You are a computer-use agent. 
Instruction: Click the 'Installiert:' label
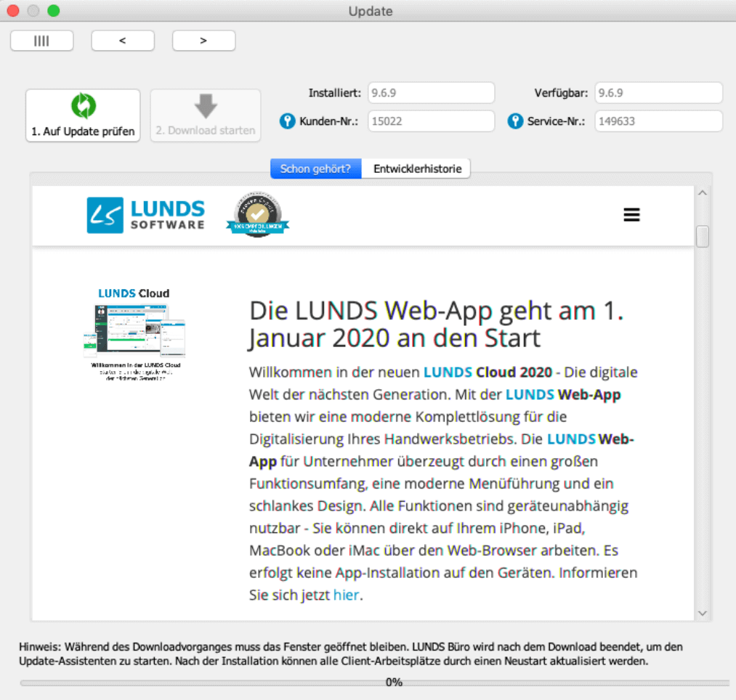pos(335,93)
